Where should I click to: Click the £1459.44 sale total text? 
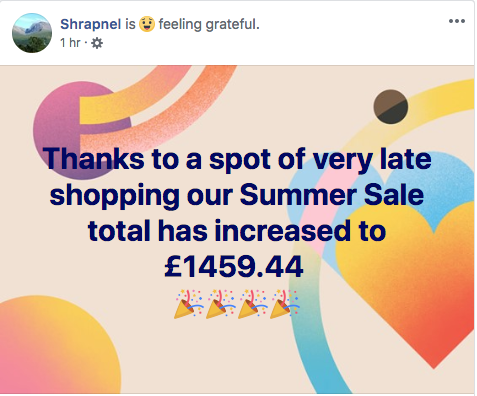[234, 267]
